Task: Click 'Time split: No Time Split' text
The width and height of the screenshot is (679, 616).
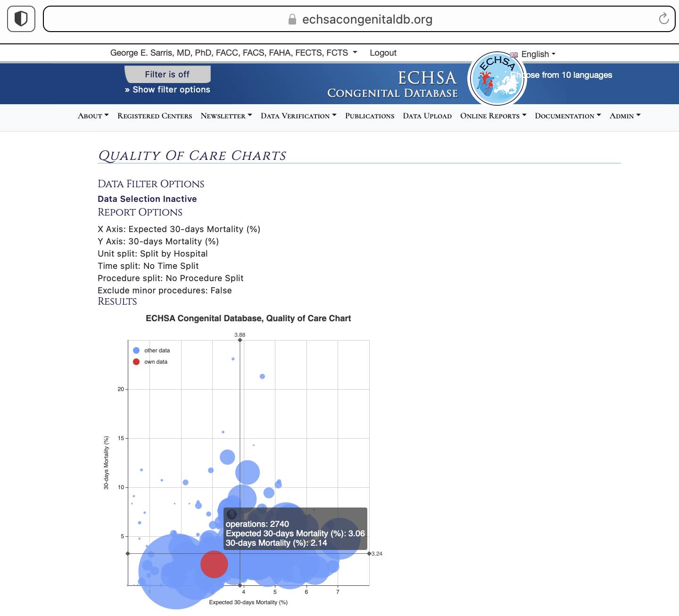Action: pyautogui.click(x=148, y=266)
